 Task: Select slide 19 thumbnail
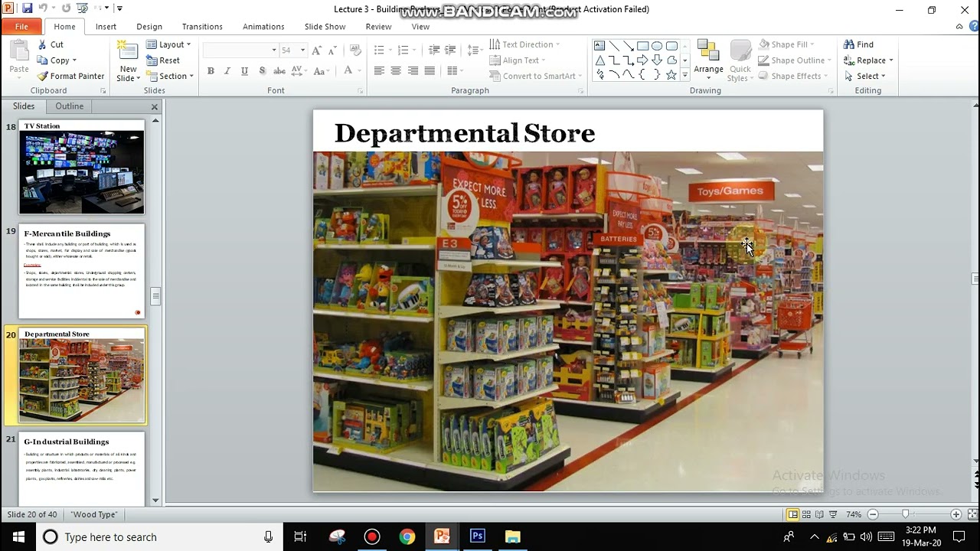click(x=81, y=270)
